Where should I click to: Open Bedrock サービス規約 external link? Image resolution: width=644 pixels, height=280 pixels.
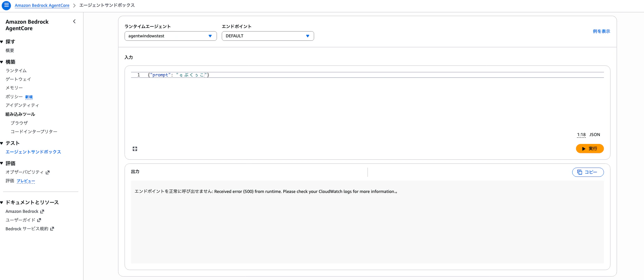click(30, 229)
